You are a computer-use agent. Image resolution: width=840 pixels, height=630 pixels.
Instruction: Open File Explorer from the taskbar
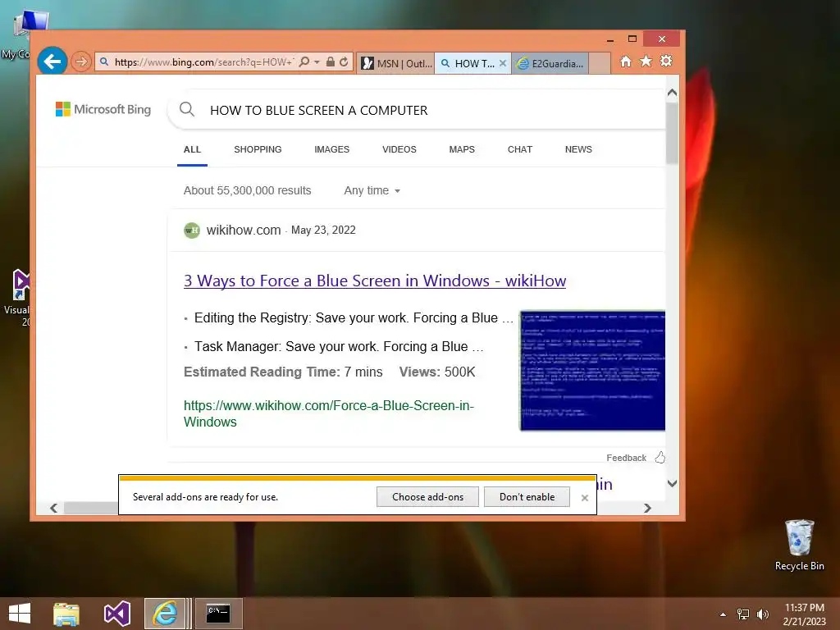pos(66,614)
